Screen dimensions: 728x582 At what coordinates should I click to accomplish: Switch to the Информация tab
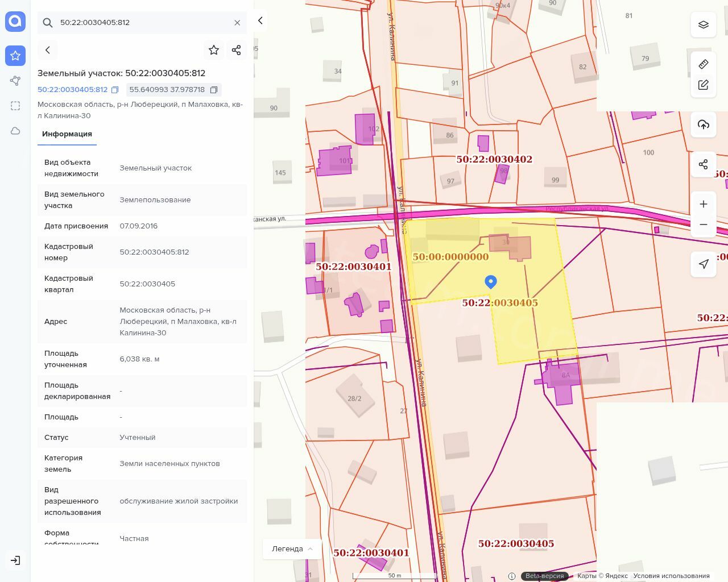(67, 134)
